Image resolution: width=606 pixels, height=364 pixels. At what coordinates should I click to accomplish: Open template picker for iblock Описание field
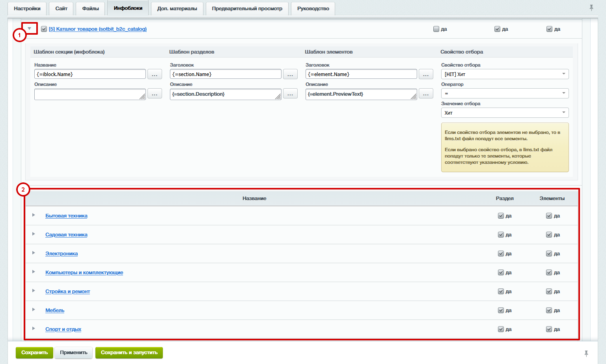coord(155,94)
